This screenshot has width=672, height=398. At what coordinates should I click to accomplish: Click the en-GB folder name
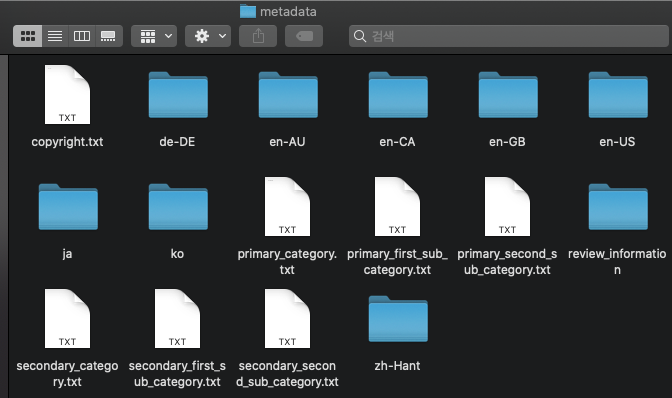[x=507, y=142]
